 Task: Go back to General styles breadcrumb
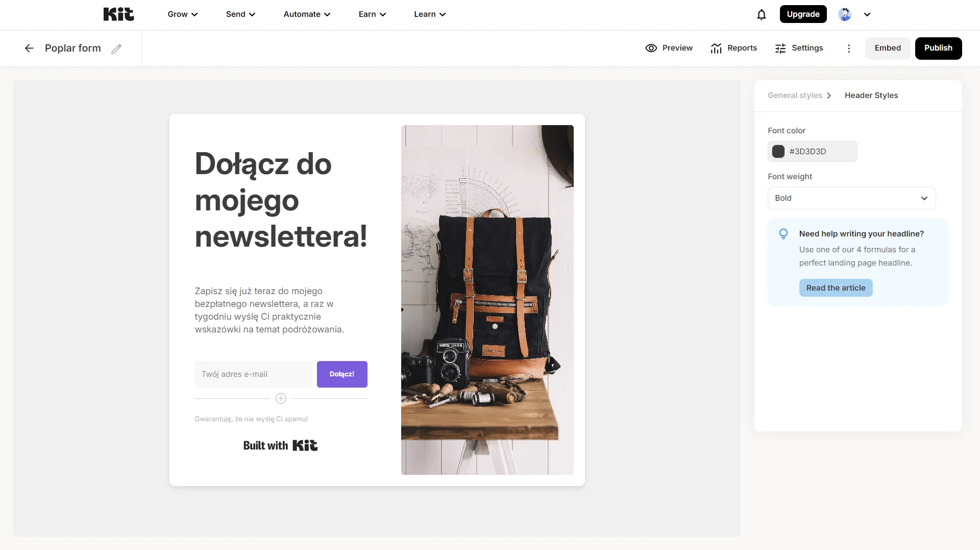tap(795, 95)
